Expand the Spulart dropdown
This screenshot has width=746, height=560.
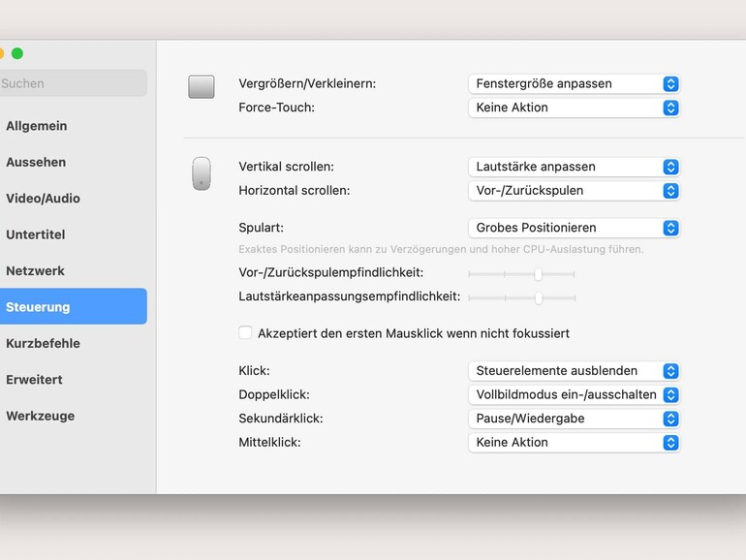pyautogui.click(x=574, y=228)
